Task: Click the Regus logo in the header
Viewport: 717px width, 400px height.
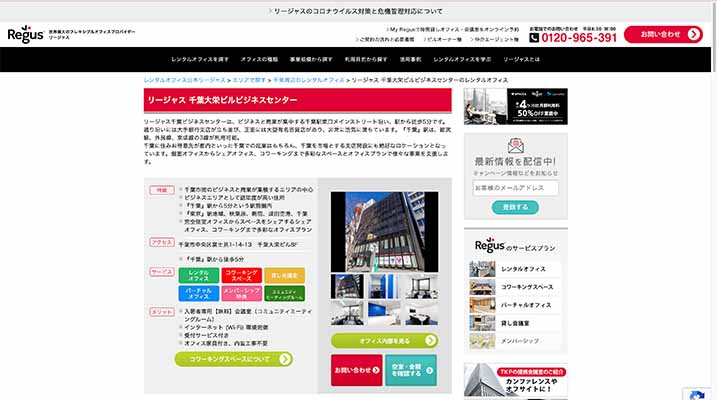Action: coord(26,34)
